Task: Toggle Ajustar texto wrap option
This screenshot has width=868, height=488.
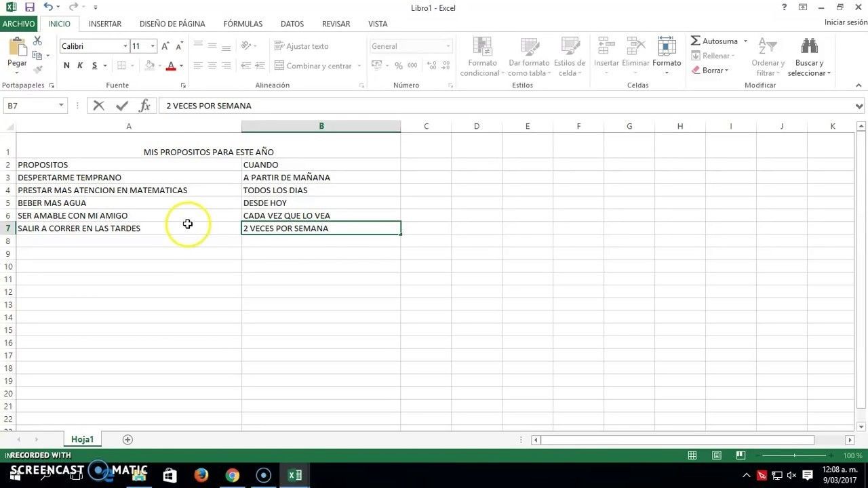Action: [x=302, y=46]
